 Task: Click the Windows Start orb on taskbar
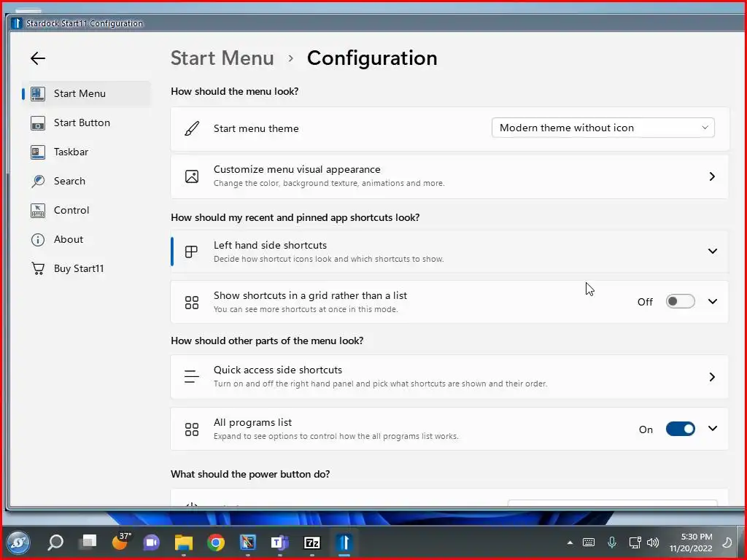click(x=18, y=542)
